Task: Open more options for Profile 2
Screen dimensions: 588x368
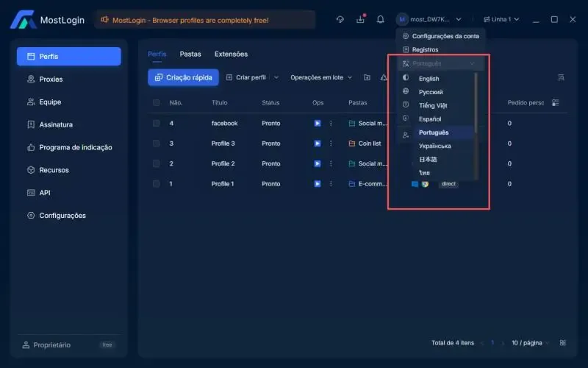Action: (x=331, y=163)
